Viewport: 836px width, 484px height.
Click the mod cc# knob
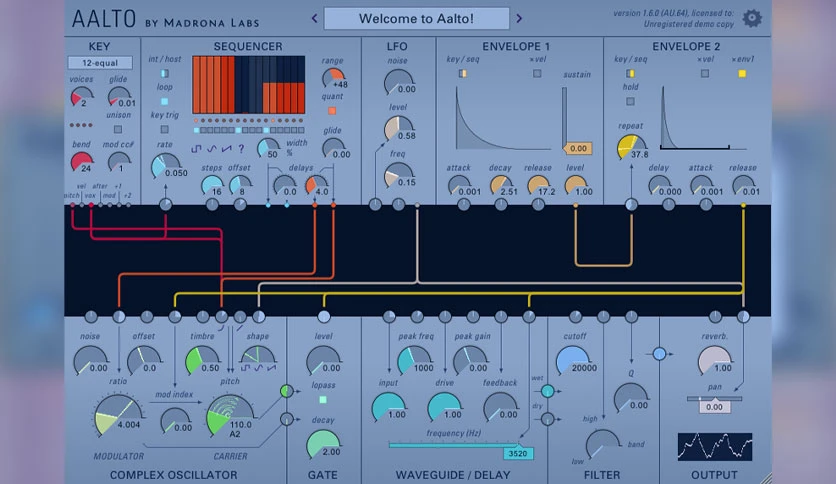tap(119, 162)
